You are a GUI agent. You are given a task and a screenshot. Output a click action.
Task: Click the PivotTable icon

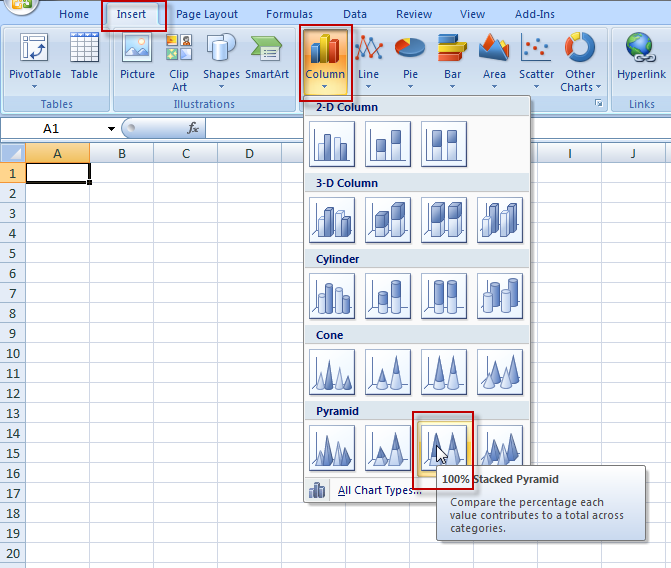[34, 48]
